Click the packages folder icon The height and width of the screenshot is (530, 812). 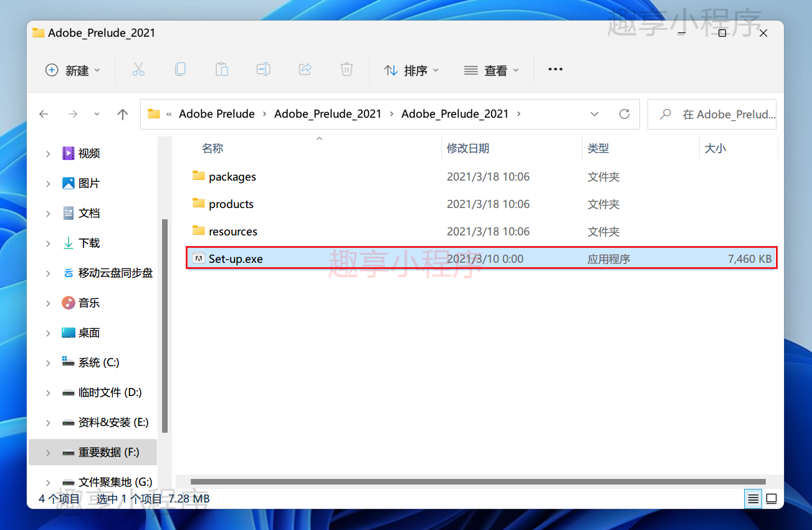tap(199, 176)
